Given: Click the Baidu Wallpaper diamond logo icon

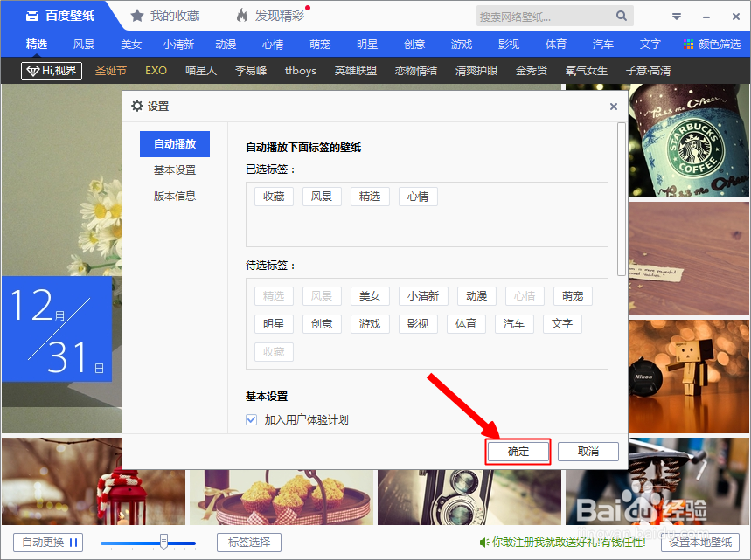Looking at the screenshot, I should point(32,15).
